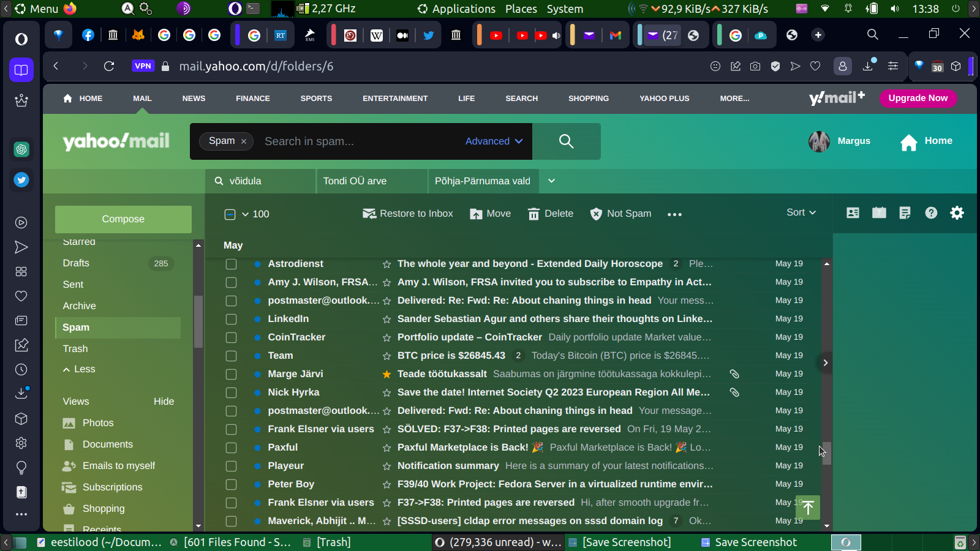Open the SPORTS navigation item
Image resolution: width=980 pixels, height=551 pixels.
point(316,99)
